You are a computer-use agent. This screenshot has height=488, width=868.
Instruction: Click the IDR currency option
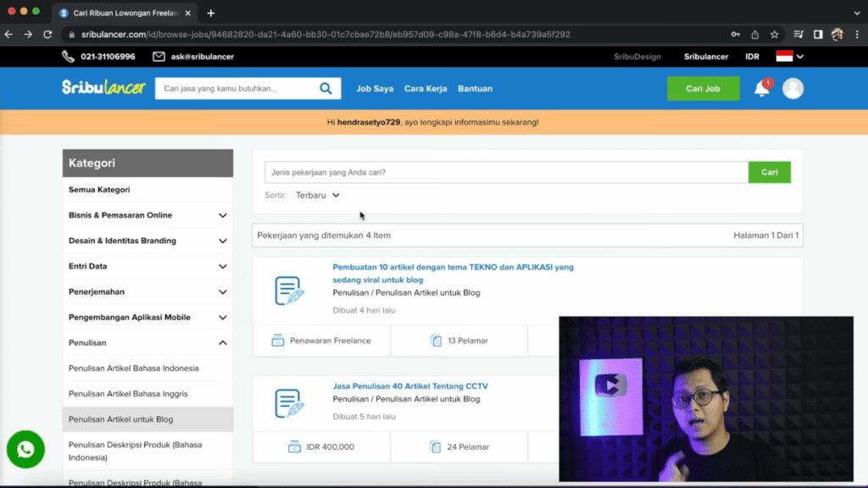tap(753, 57)
